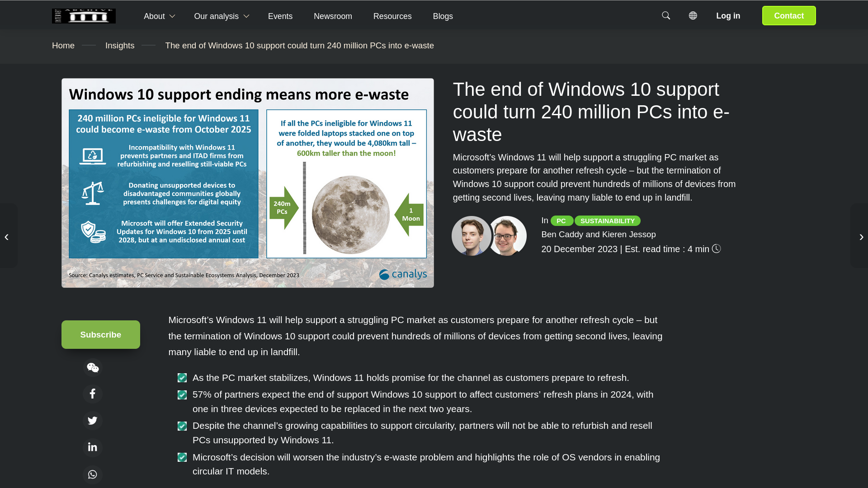Open the Newsroom menu item
The image size is (868, 488).
[x=333, y=16]
